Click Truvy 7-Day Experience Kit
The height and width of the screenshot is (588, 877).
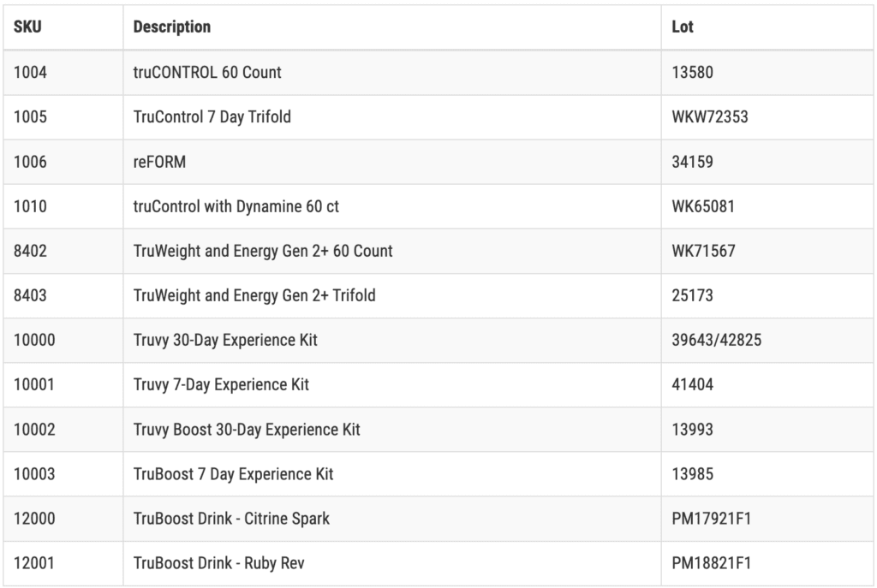tap(221, 385)
